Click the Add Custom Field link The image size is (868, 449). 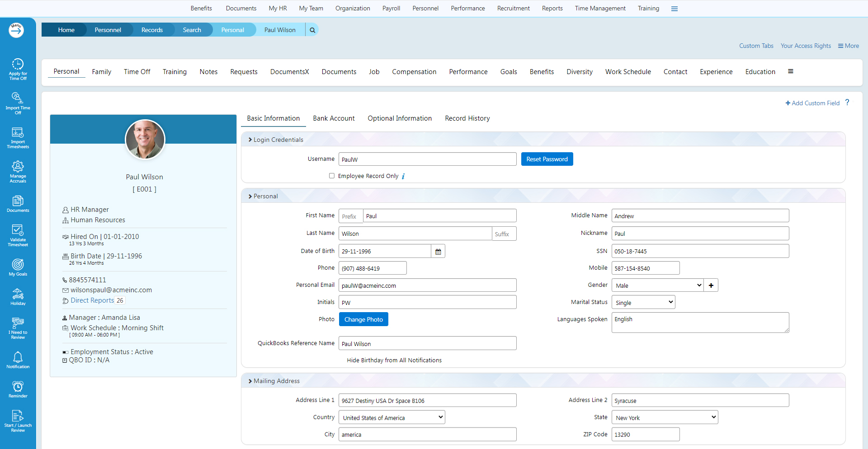812,103
